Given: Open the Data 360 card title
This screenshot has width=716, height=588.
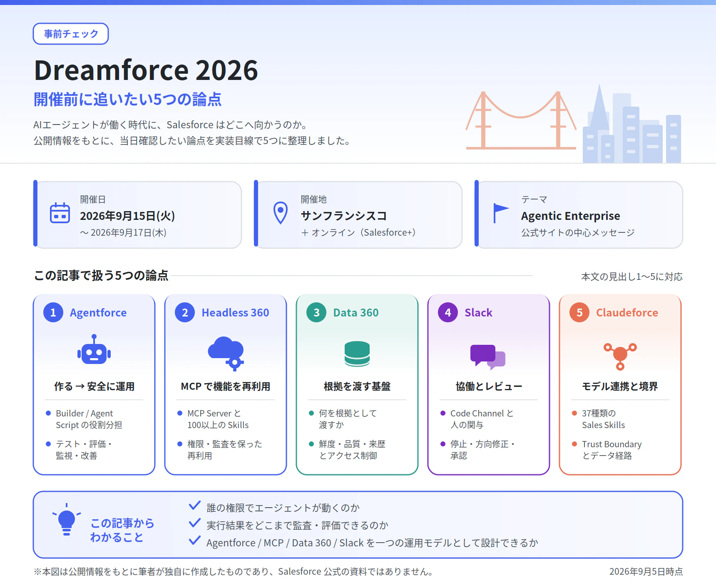Looking at the screenshot, I should [x=356, y=312].
